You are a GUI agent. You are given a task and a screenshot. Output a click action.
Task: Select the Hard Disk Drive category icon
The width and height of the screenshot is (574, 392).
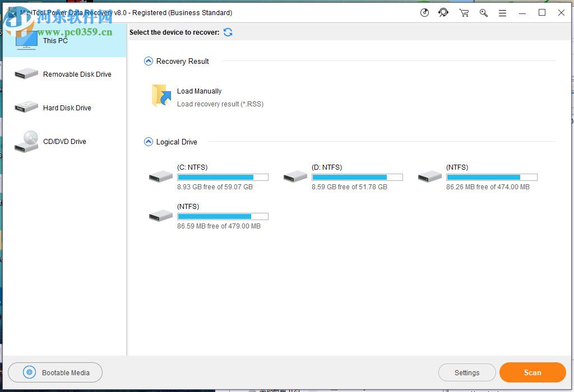pos(26,106)
